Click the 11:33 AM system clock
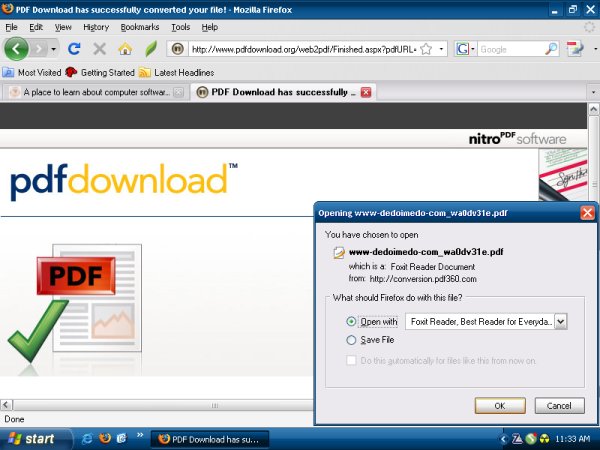The height and width of the screenshot is (450, 600). click(572, 439)
